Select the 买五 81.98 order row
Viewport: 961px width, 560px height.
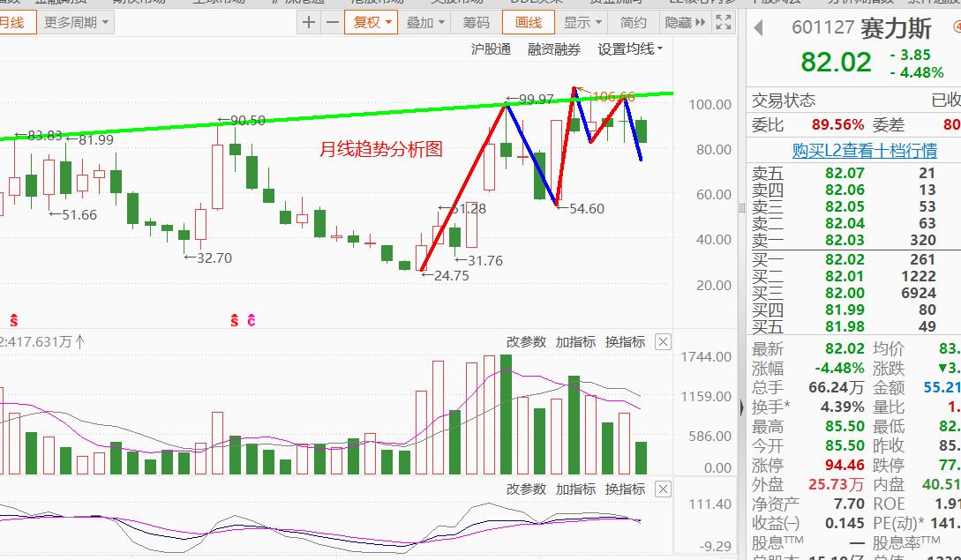click(853, 326)
